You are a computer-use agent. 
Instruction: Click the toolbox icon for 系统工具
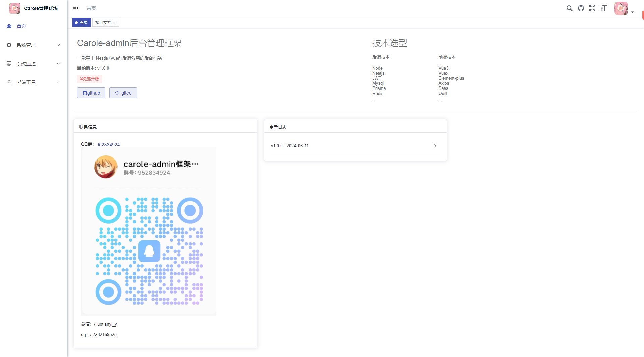(9, 82)
